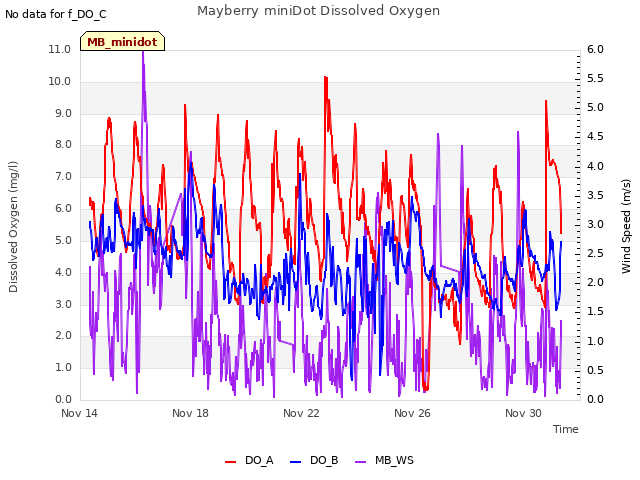Click the MB_minidot annotation badge

[x=122, y=42]
